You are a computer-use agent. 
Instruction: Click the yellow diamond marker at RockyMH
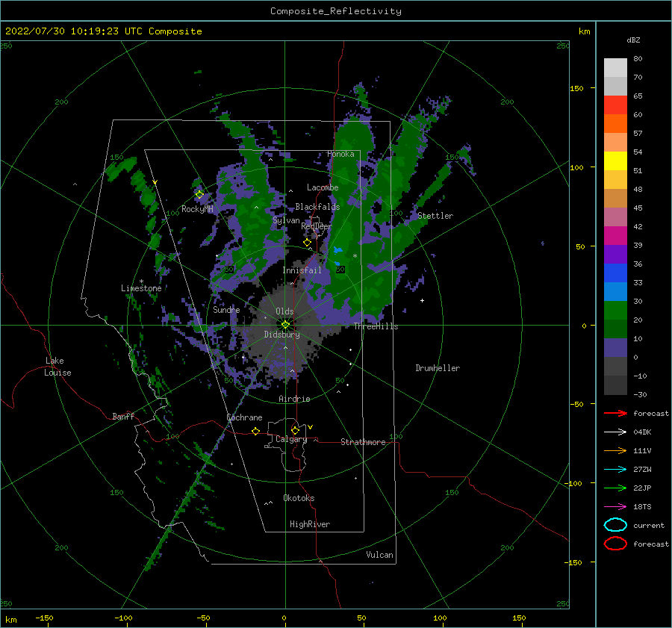[199, 195]
